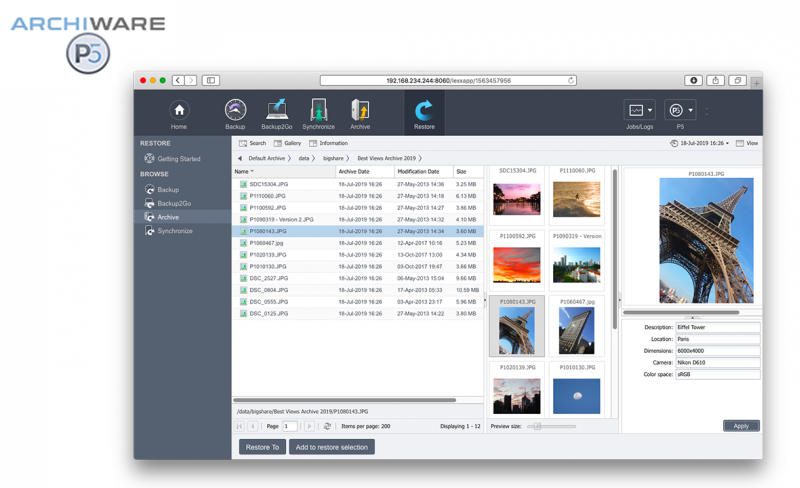This screenshot has width=800, height=488.
Task: Open the Information tab
Action: (328, 143)
